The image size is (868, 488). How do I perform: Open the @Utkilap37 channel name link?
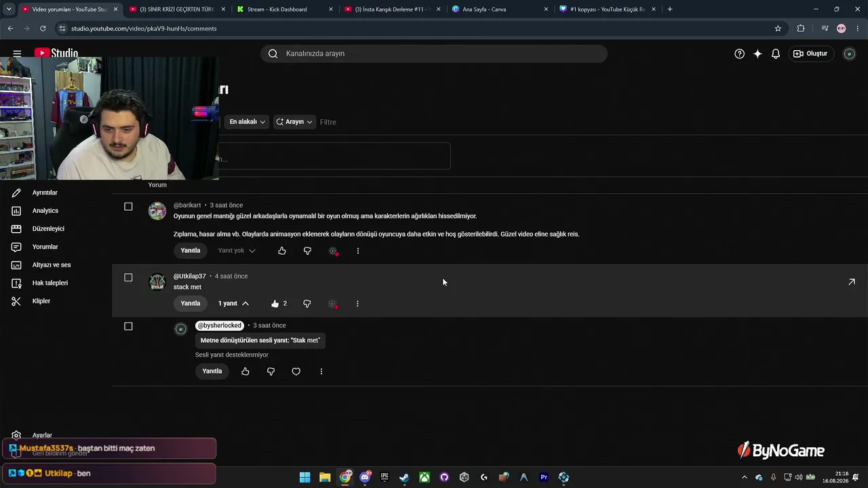[x=190, y=277]
